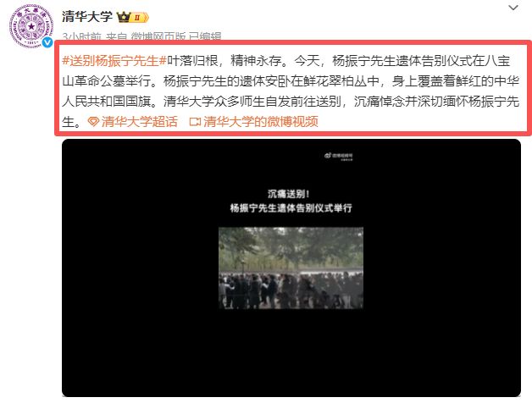Image resolution: width=532 pixels, height=403 pixels.
Task: Expand the post options chevron menu
Action: [x=513, y=8]
